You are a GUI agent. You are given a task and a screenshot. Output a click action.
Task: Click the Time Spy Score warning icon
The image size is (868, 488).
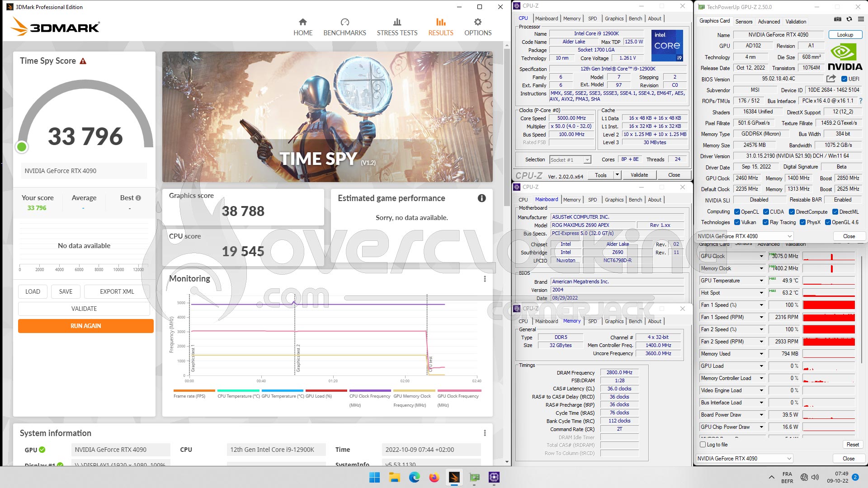[x=83, y=61]
